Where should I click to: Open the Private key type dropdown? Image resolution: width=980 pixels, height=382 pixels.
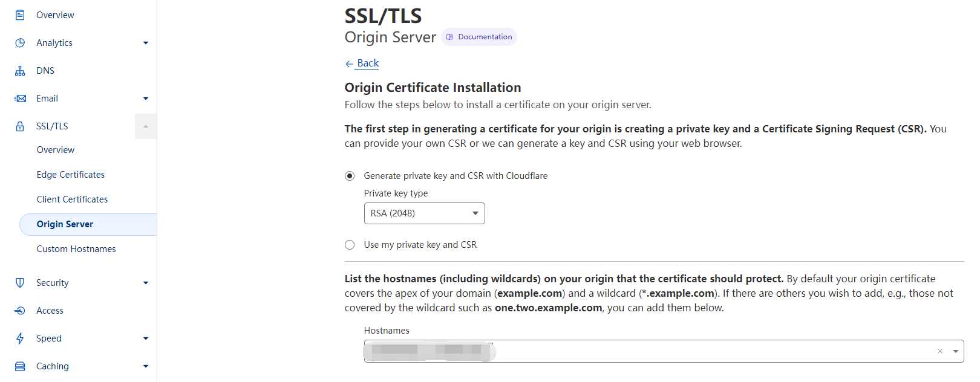point(424,213)
